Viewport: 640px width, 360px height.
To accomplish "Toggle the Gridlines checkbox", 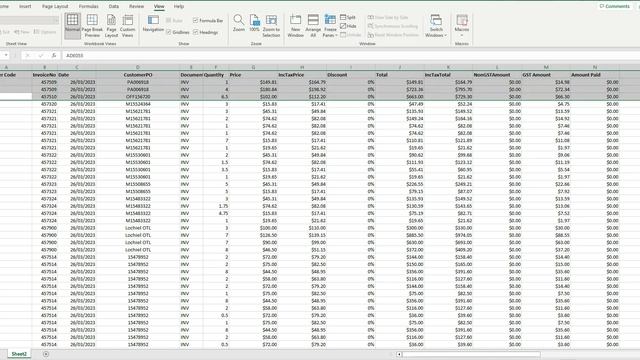I will (169, 32).
